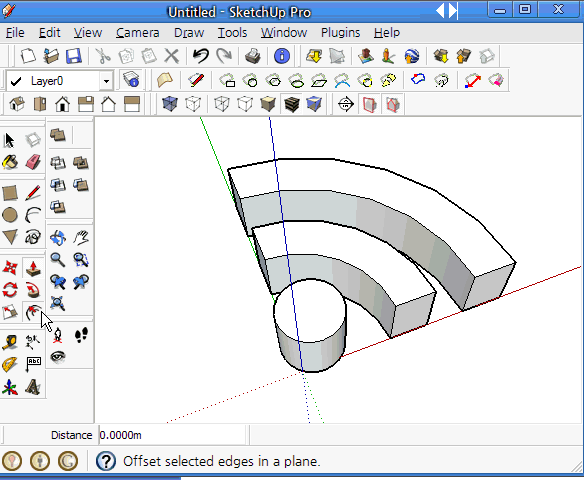Click the Distance measurement input box
Screen dimensions: 584x480
click(x=172, y=435)
